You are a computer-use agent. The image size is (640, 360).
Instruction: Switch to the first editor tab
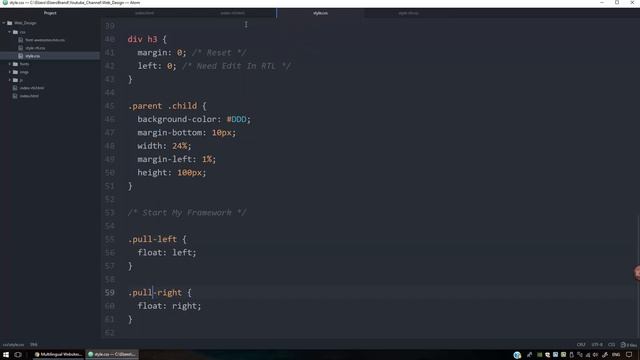[x=144, y=13]
